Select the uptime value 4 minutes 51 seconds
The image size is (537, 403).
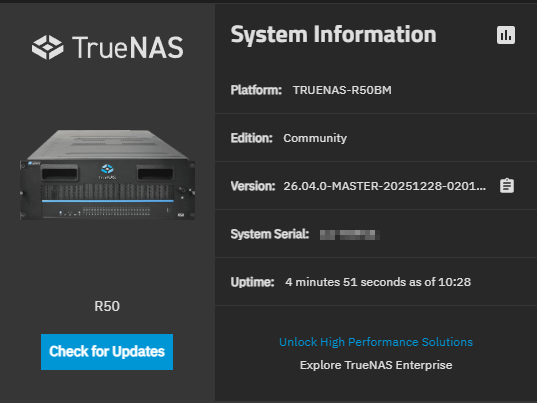347,282
